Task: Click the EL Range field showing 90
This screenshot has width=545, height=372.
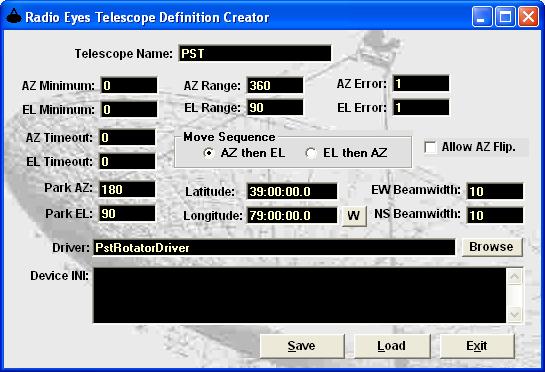Action: click(x=275, y=107)
